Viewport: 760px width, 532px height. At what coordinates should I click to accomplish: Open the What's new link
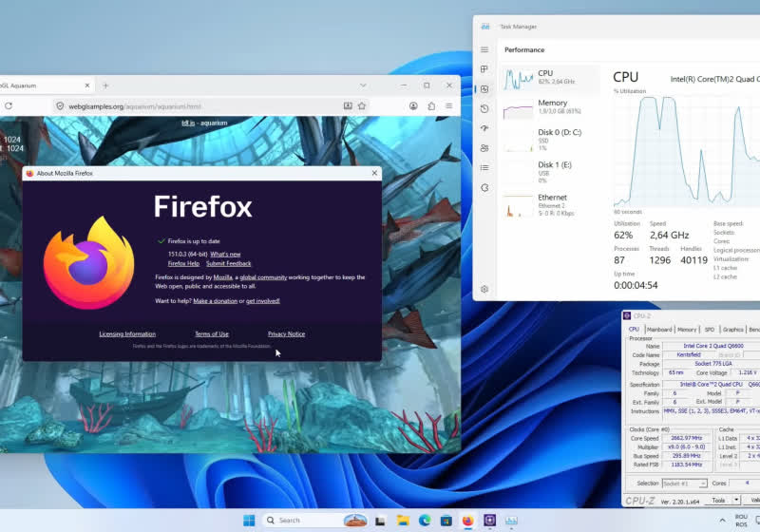pyautogui.click(x=225, y=255)
